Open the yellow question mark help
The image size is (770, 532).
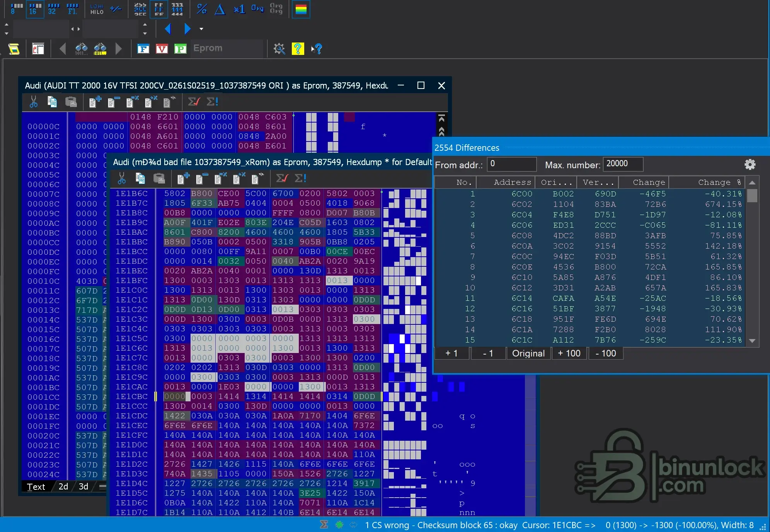coord(298,49)
